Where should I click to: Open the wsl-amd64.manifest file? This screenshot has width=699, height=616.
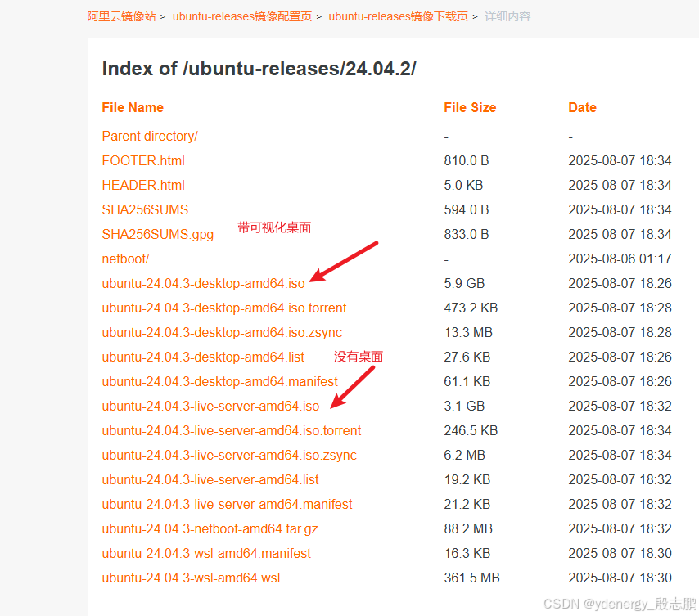point(206,553)
